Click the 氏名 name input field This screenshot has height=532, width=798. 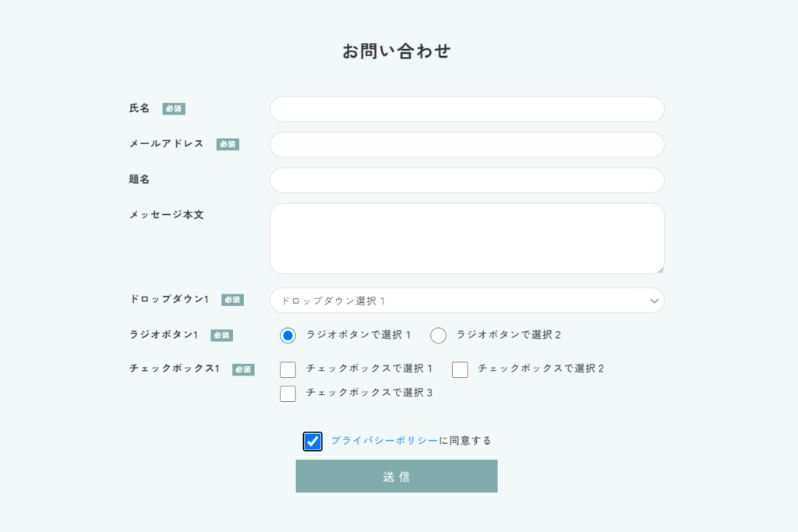(467, 109)
